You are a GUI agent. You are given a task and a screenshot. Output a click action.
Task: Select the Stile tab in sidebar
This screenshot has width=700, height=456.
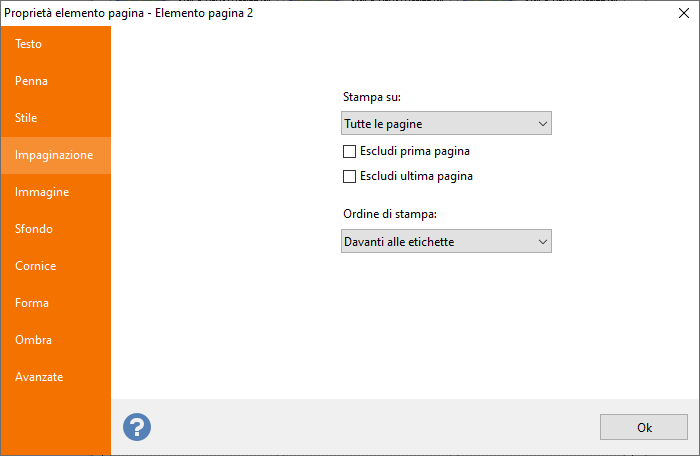pos(56,118)
